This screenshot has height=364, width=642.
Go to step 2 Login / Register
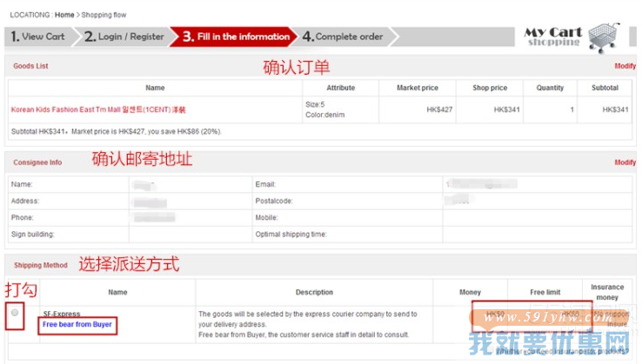tap(124, 36)
